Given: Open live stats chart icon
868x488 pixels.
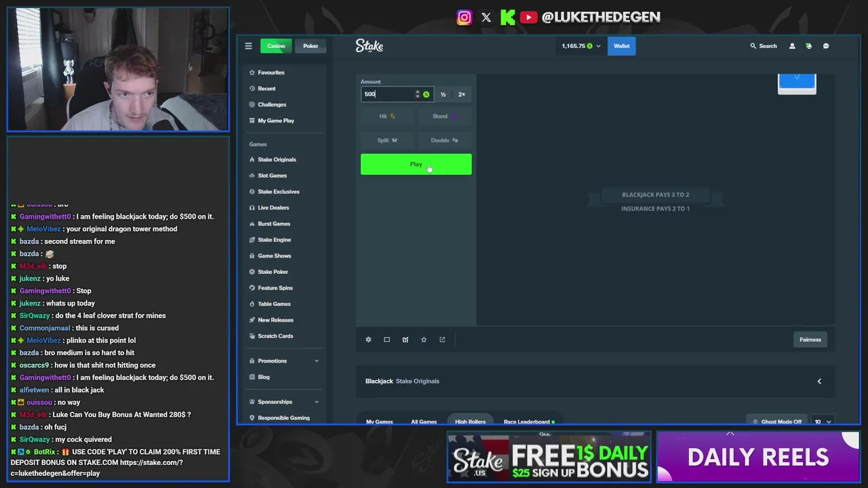Looking at the screenshot, I should (405, 340).
